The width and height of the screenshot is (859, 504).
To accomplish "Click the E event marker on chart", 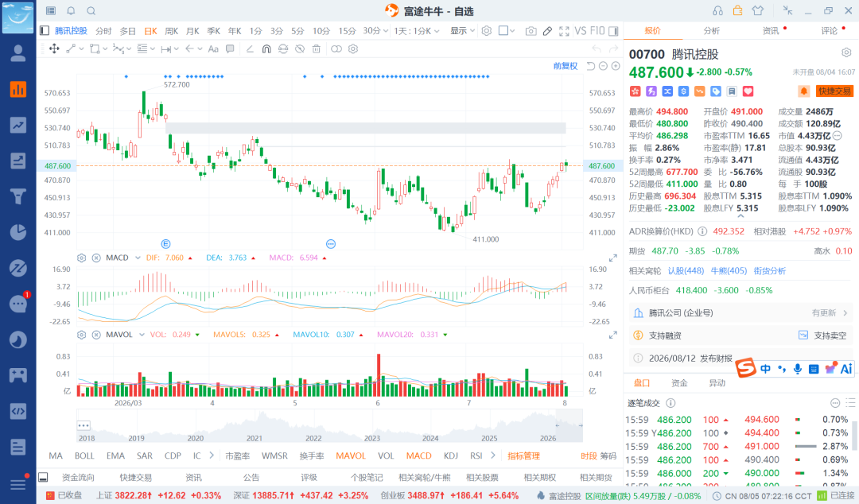I will [165, 244].
